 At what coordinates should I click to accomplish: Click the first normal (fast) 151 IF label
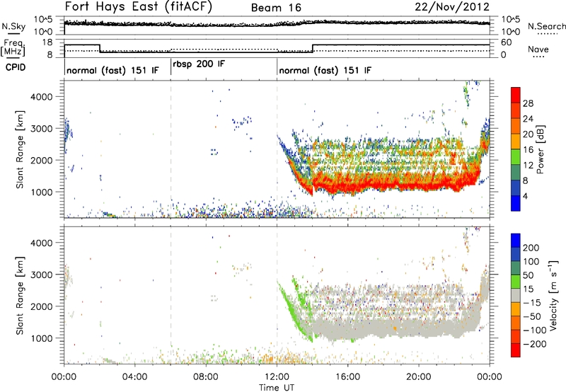[112, 70]
